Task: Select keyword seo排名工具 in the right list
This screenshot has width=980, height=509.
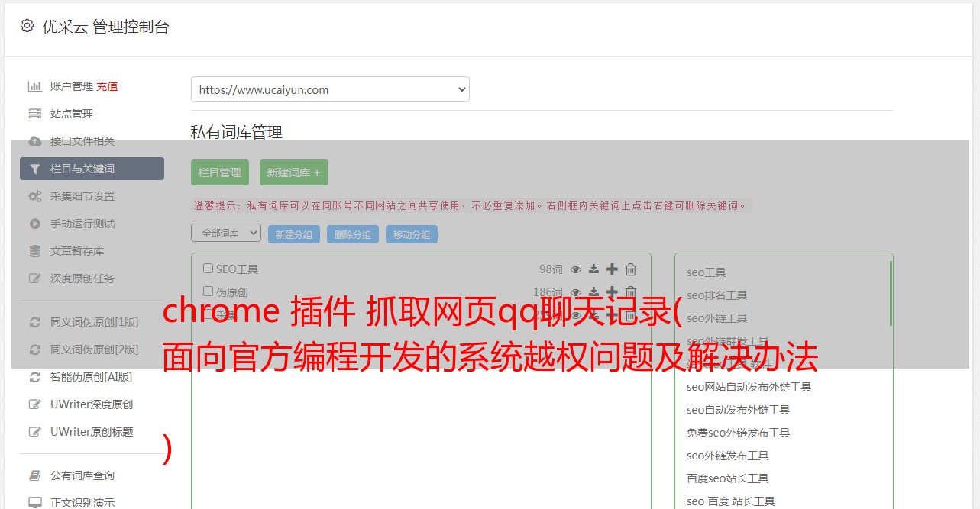Action: pyautogui.click(x=716, y=295)
